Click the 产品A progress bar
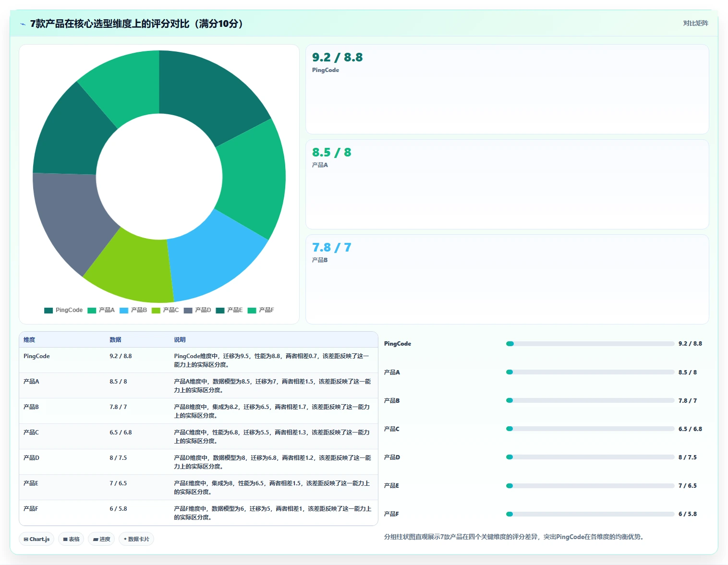 click(590, 372)
